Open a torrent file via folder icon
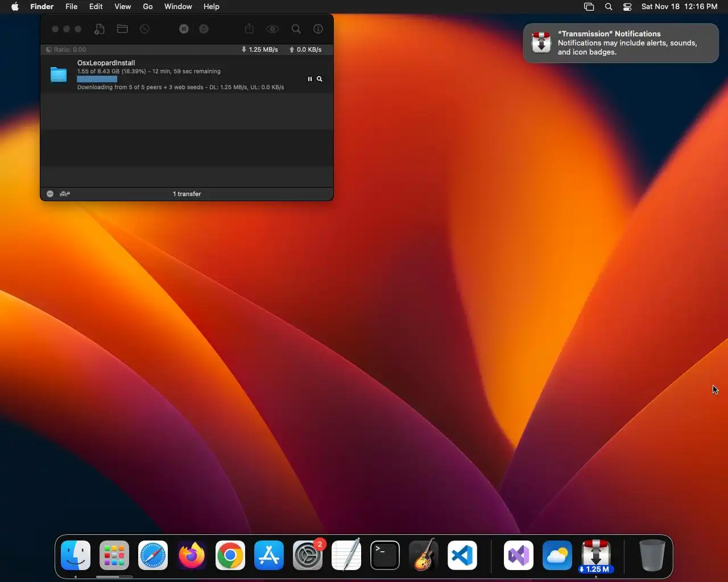The width and height of the screenshot is (728, 582). (122, 29)
